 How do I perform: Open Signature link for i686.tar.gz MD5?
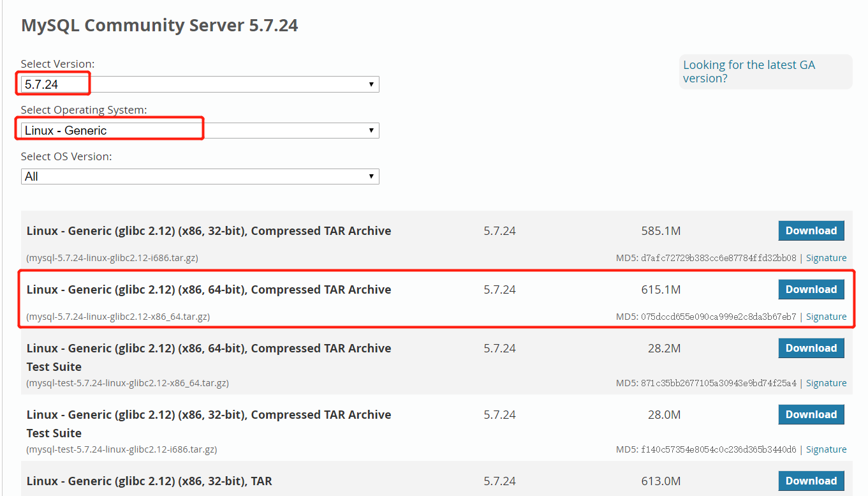point(826,258)
